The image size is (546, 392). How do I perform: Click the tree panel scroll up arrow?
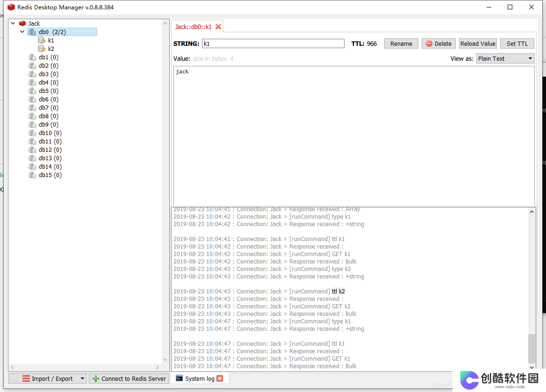click(x=165, y=23)
